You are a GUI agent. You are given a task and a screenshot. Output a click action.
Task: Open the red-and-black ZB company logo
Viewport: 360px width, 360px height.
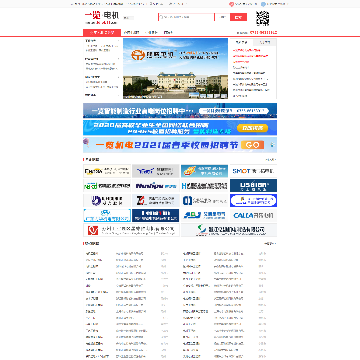click(156, 201)
